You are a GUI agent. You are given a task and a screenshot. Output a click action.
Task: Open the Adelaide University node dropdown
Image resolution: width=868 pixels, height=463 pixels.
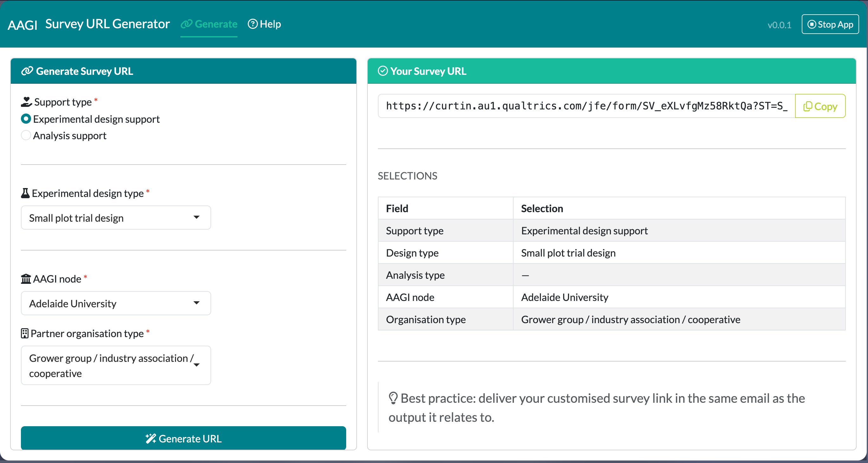coord(116,303)
